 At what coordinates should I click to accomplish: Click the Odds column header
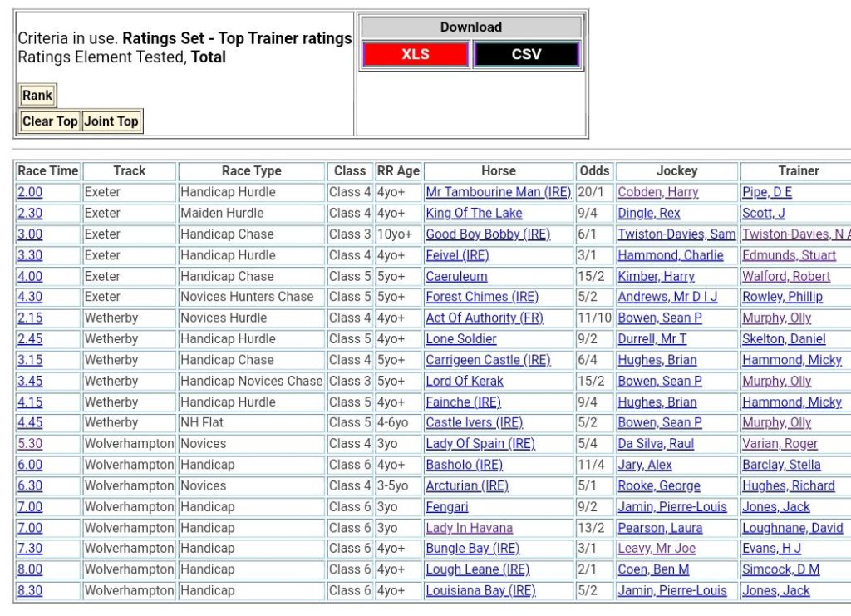[x=594, y=171]
